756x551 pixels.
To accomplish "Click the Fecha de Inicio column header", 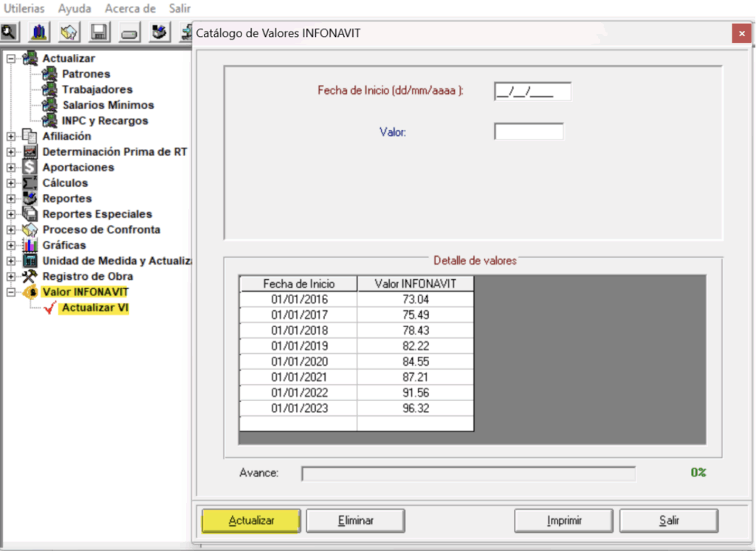I will click(x=298, y=284).
